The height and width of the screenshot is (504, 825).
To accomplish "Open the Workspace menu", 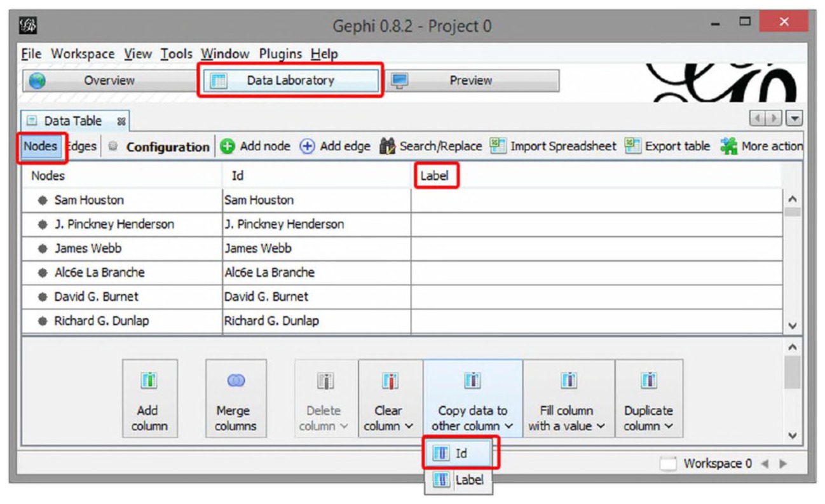I will [83, 54].
